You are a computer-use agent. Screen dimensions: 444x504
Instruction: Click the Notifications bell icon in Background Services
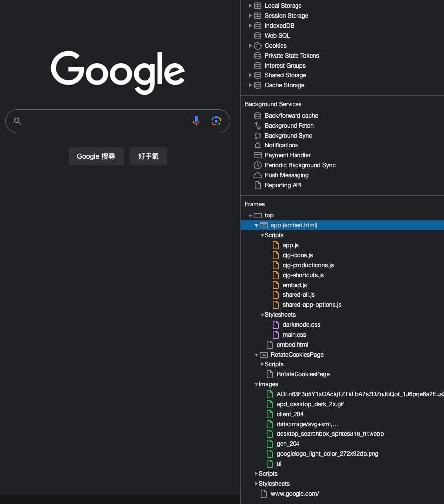coord(257,145)
